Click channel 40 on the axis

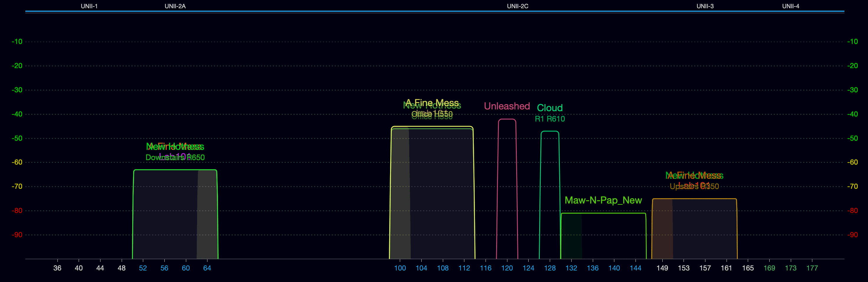click(x=78, y=268)
